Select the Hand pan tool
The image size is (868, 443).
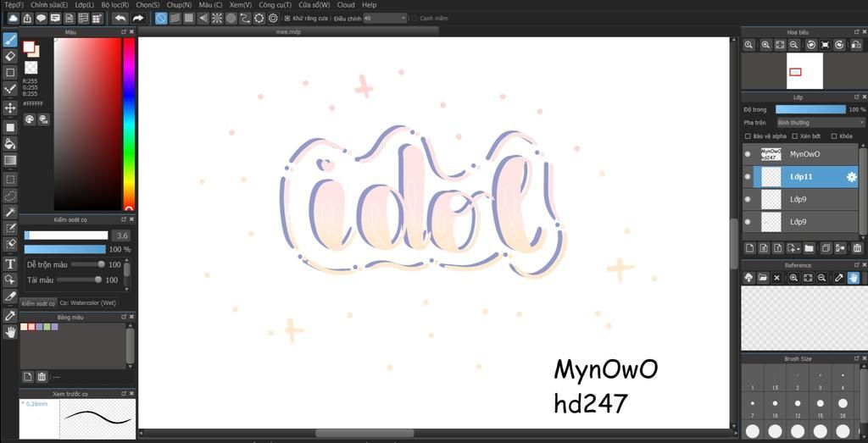(x=10, y=332)
